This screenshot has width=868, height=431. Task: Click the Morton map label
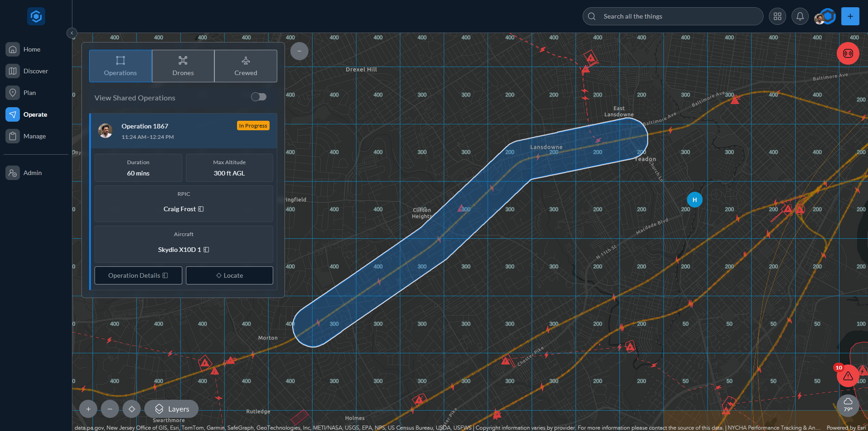[268, 338]
